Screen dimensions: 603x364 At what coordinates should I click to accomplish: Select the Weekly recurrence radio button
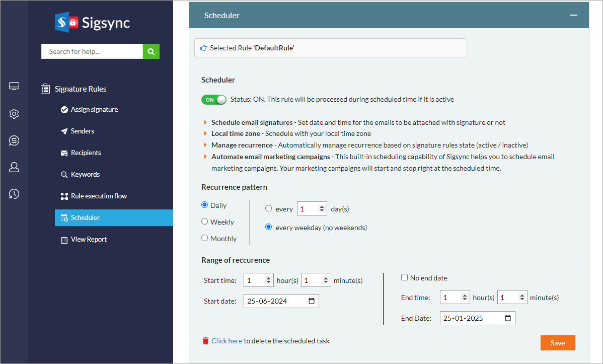click(x=205, y=222)
